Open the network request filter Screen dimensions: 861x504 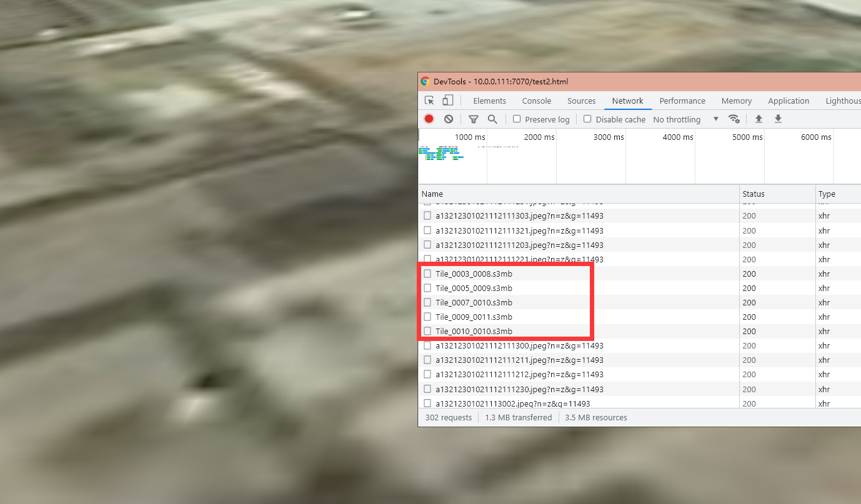[474, 119]
